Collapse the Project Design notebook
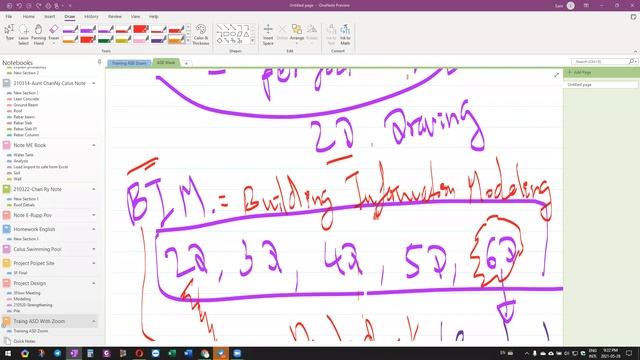Viewport: 640px width, 360px height. 94,283
